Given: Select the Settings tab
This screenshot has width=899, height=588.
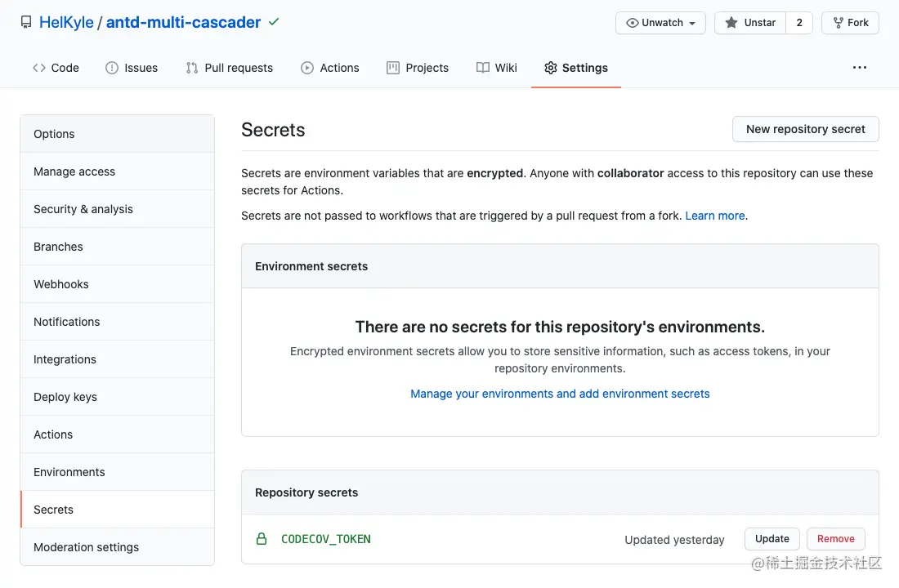Looking at the screenshot, I should click(576, 68).
